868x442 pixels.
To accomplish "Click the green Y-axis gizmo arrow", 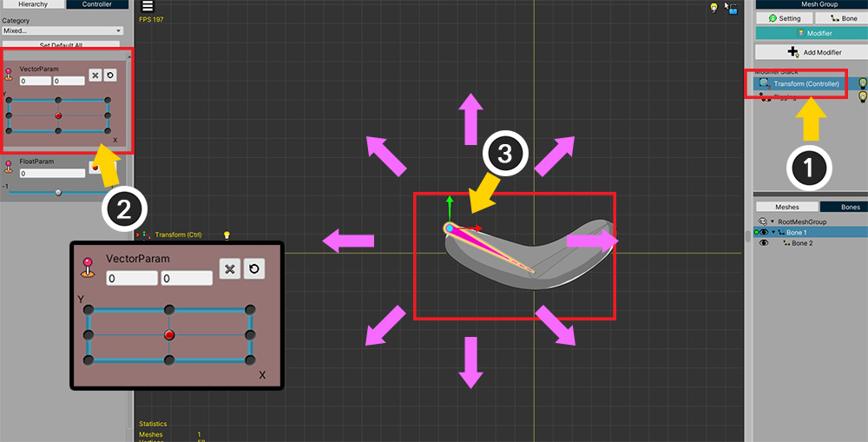I will click(x=450, y=208).
